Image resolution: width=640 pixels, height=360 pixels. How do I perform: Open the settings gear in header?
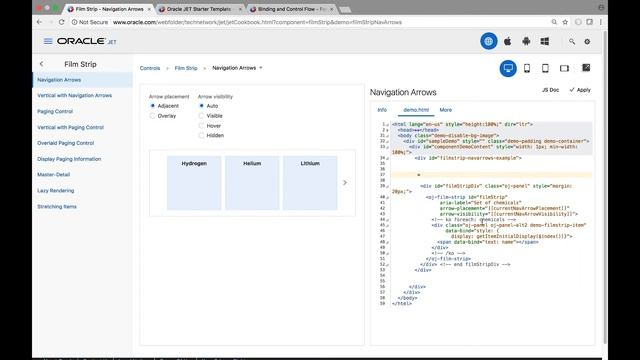pyautogui.click(x=587, y=42)
